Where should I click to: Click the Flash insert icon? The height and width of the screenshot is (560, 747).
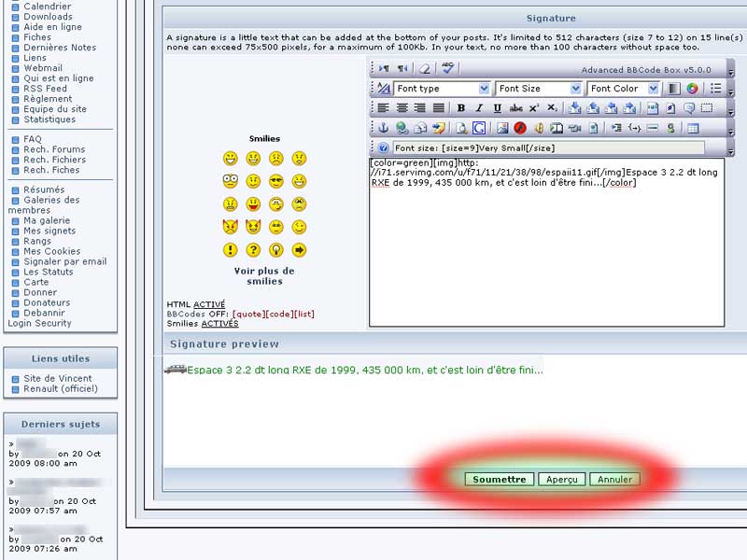click(x=520, y=128)
